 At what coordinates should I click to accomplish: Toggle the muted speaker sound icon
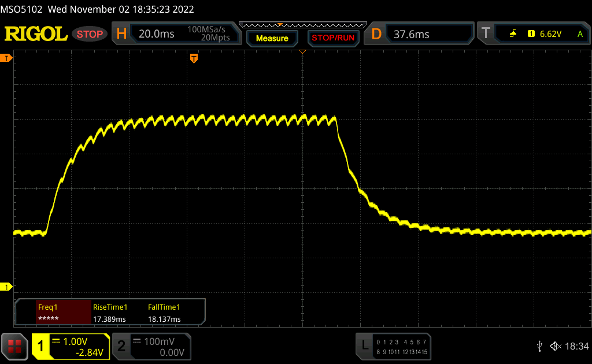[556, 346]
